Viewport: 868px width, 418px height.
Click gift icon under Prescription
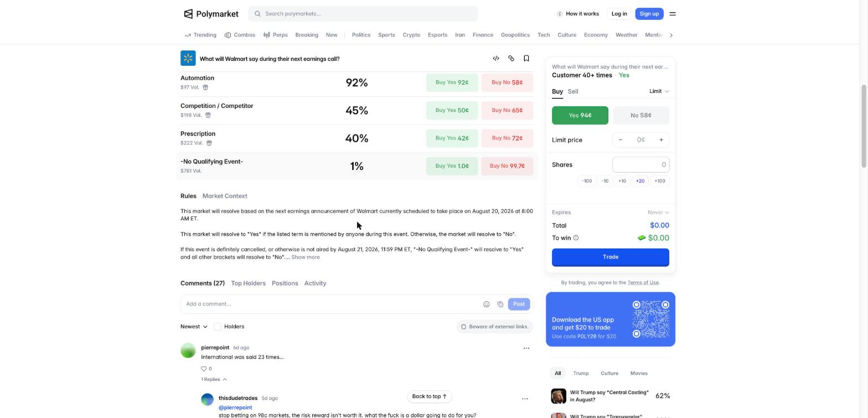209,143
